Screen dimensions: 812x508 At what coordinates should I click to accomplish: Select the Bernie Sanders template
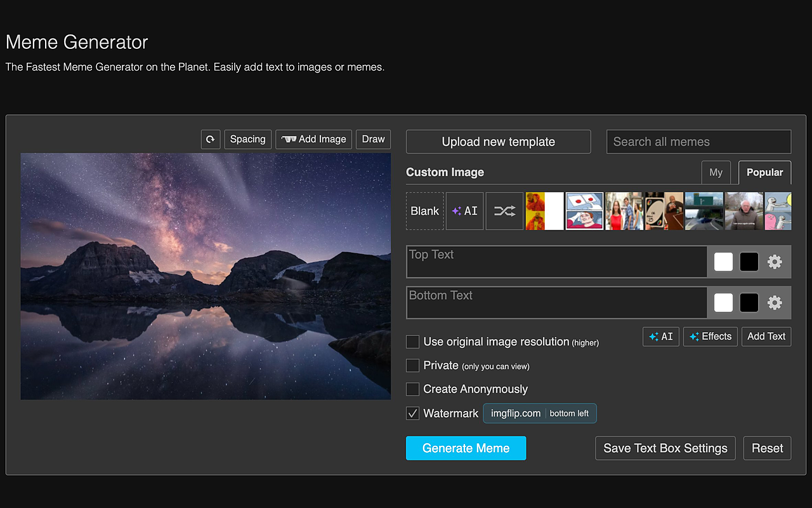(744, 211)
